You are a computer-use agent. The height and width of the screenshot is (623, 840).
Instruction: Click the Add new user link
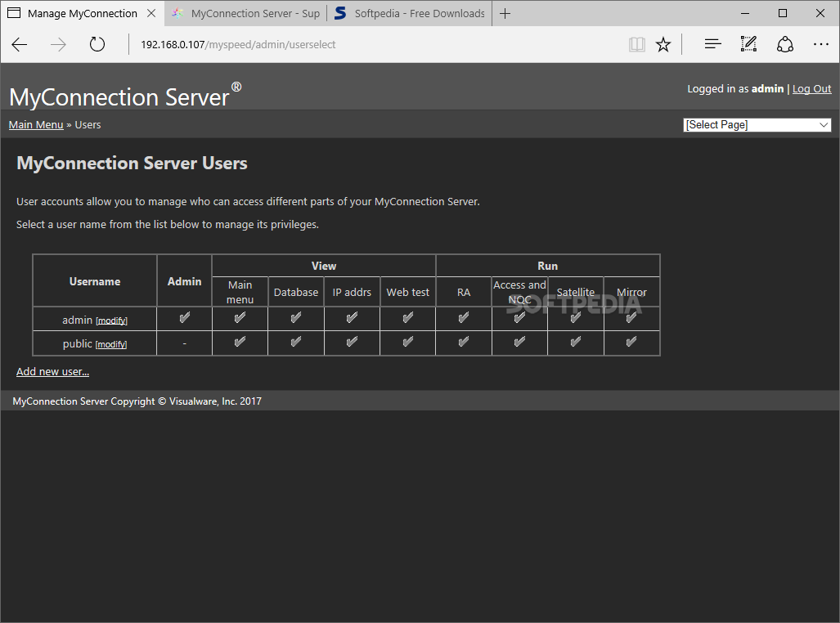(x=52, y=372)
